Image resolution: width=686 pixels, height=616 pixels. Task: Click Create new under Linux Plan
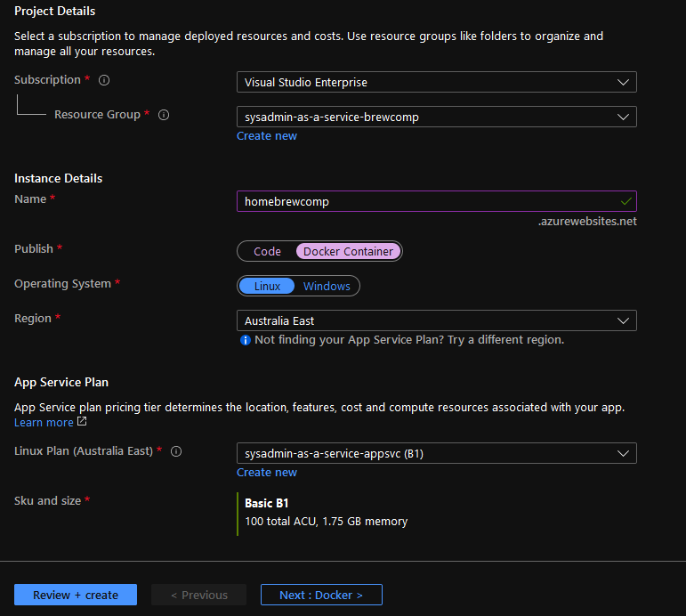(x=267, y=473)
